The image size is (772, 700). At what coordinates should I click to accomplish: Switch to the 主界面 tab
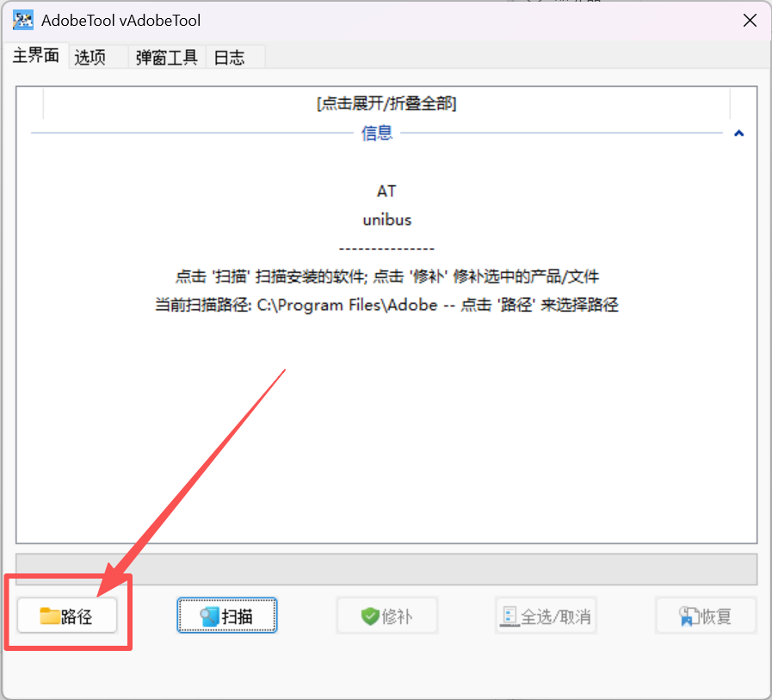tap(35, 56)
